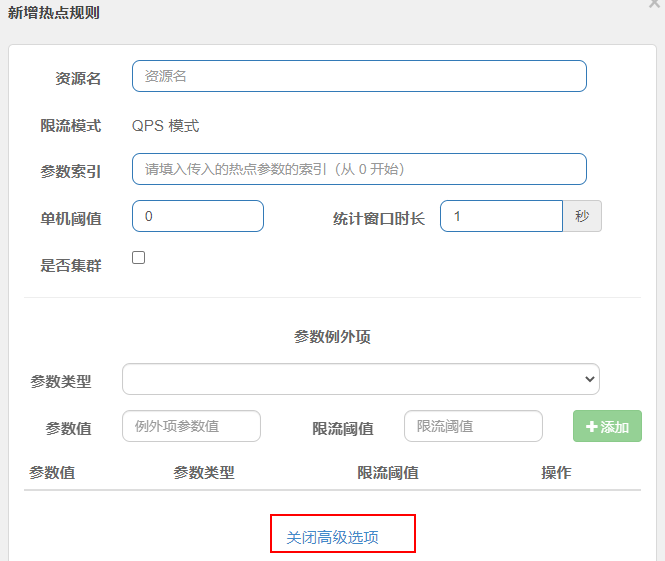Click the 统计窗口时长 label
This screenshot has height=561, width=665.
point(379,219)
